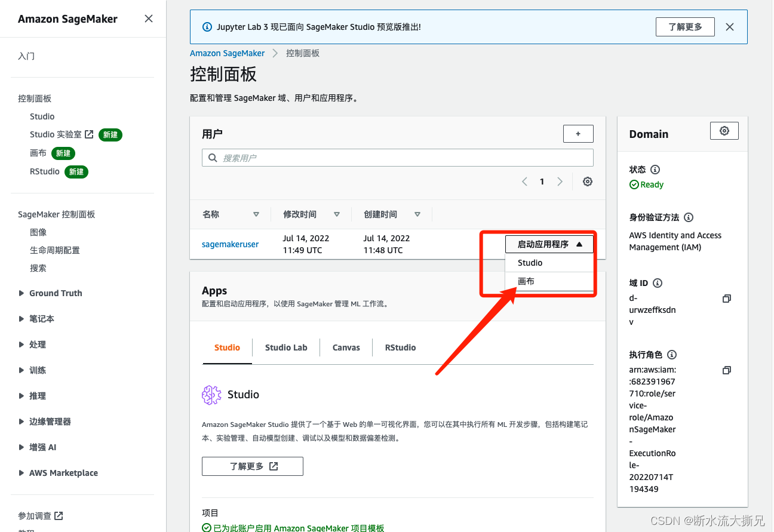Expand the 笔记本 section
Viewport: 774px width, 532px height.
[x=22, y=319]
